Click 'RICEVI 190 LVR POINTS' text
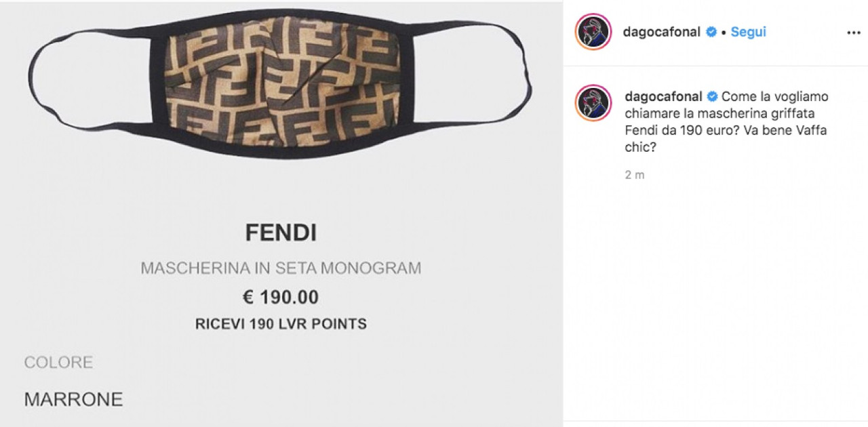 coord(281,324)
